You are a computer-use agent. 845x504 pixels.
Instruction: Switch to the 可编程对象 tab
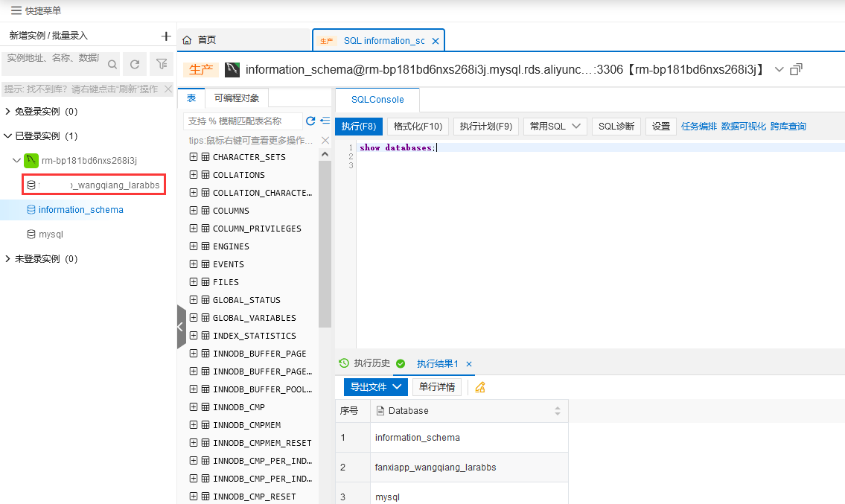click(237, 98)
